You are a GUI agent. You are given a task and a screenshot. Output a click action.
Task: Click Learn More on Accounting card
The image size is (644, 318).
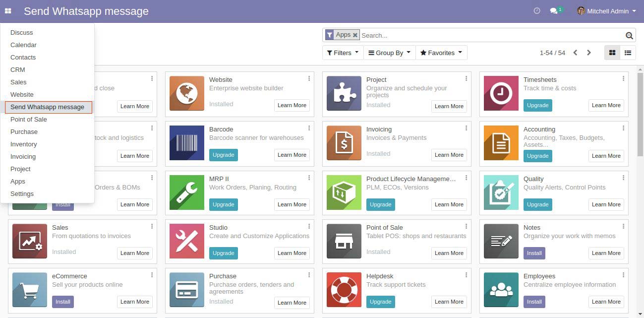pos(606,156)
